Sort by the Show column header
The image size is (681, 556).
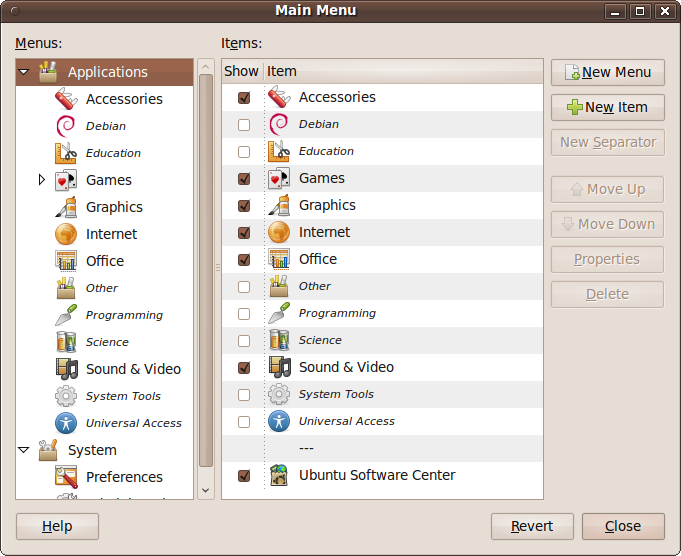[x=242, y=71]
